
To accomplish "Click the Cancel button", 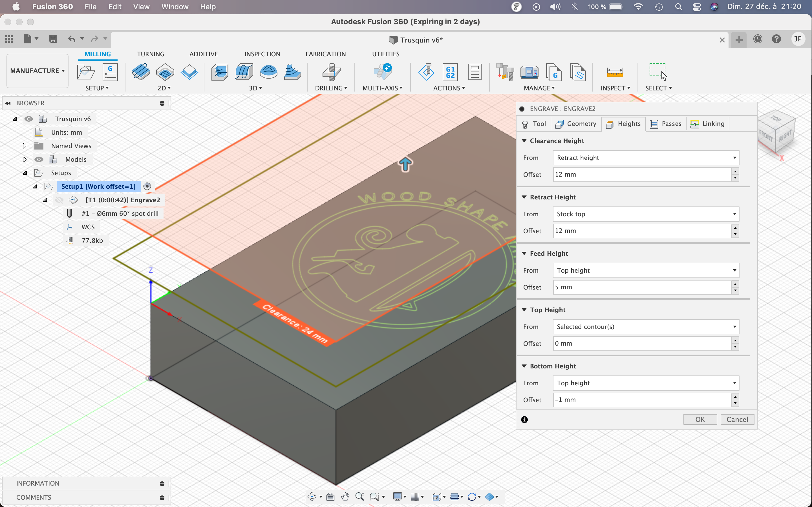I will 737,419.
